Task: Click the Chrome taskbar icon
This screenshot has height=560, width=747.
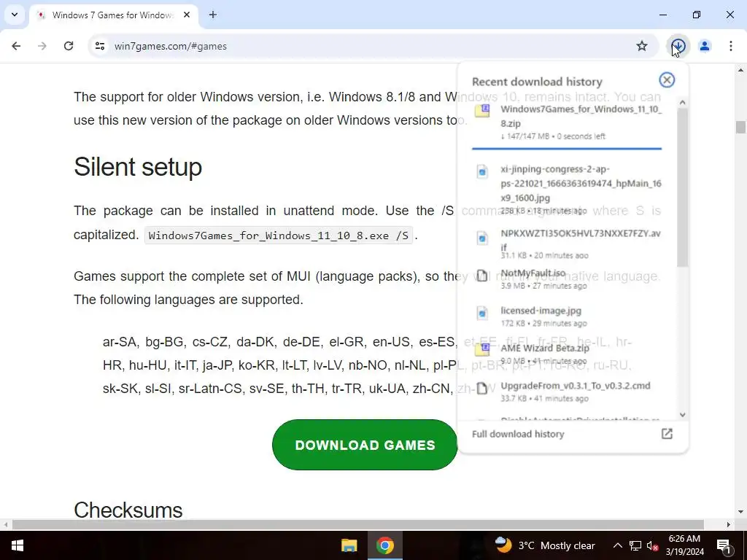Action: [x=385, y=545]
